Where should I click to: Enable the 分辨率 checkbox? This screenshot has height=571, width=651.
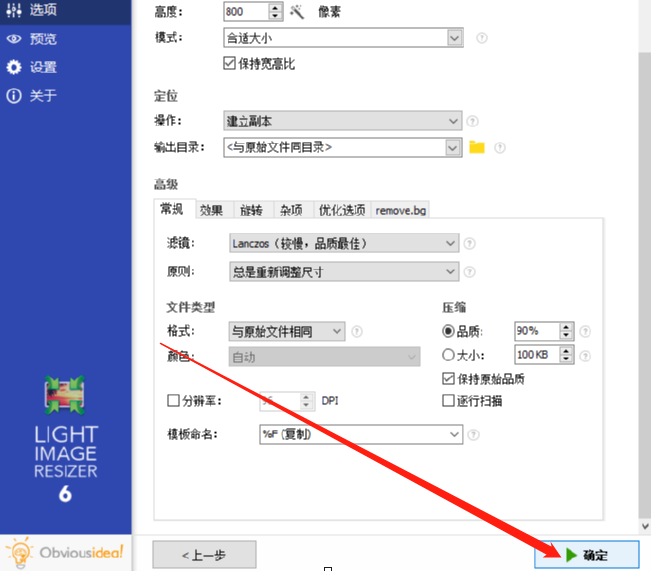click(x=173, y=401)
